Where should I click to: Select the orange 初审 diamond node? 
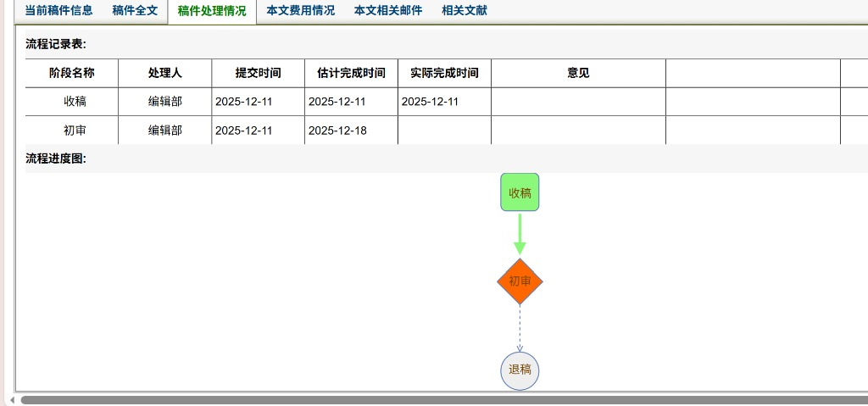pyautogui.click(x=520, y=281)
